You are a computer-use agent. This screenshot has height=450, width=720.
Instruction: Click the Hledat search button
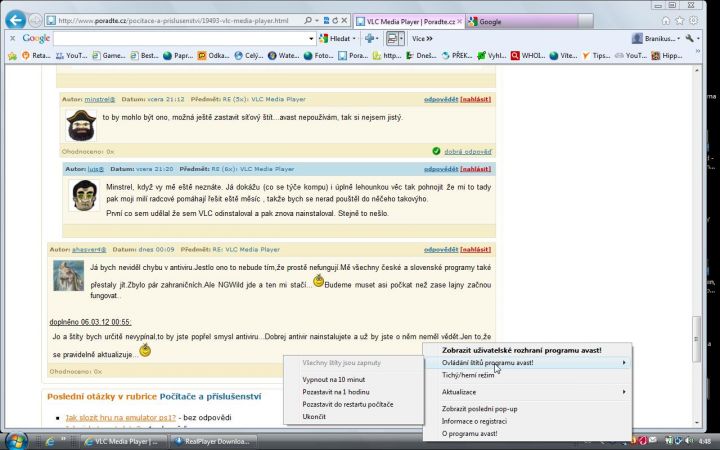335,39
